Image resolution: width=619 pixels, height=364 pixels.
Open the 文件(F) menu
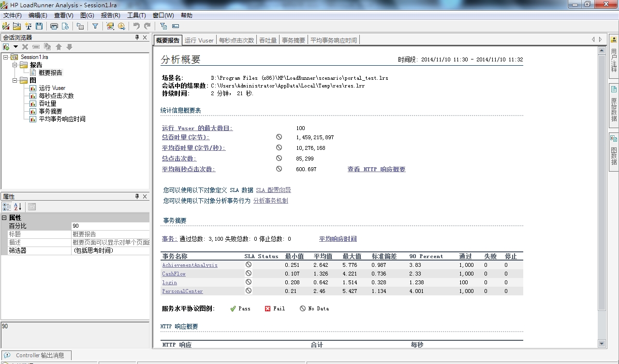12,15
